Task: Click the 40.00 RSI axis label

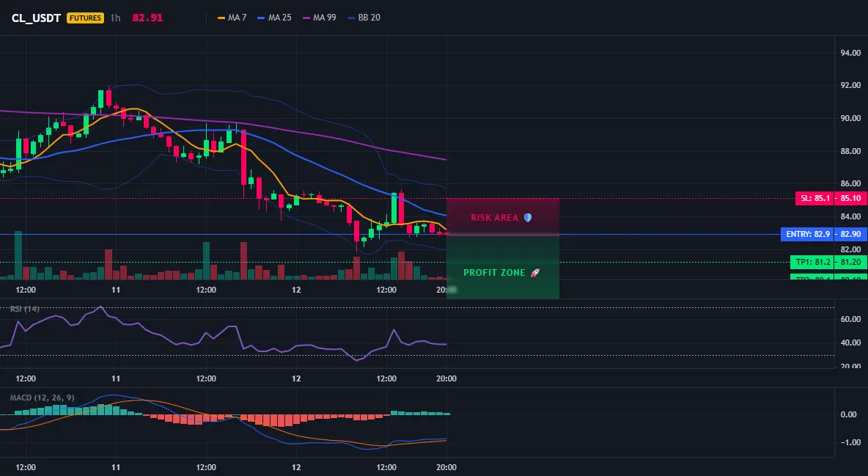Action: (851, 343)
